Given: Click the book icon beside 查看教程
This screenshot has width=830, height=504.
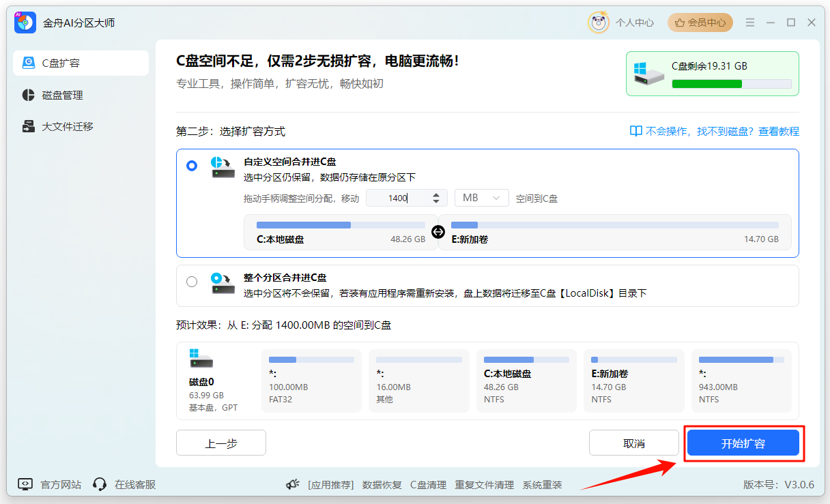Looking at the screenshot, I should 635,131.
